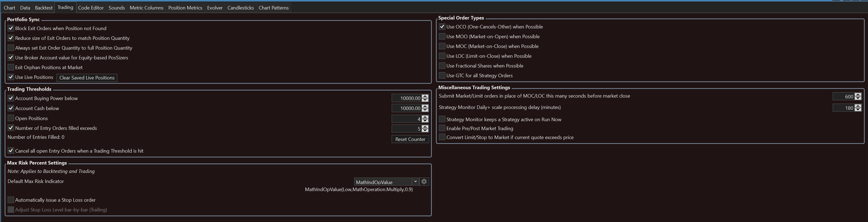This screenshot has height=222, width=868.
Task: Decrease seconds before market close
Action: coord(858,98)
